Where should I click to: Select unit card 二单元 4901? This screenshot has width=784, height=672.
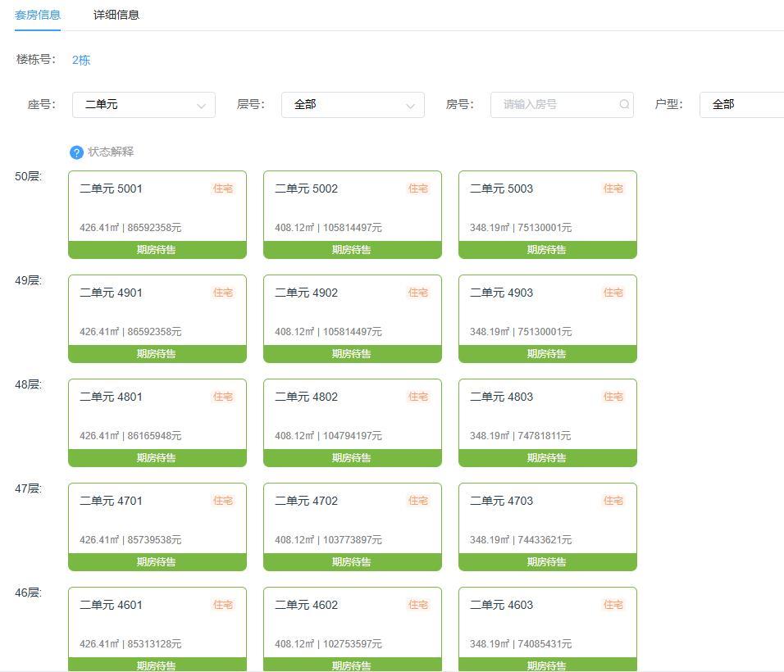click(x=157, y=319)
